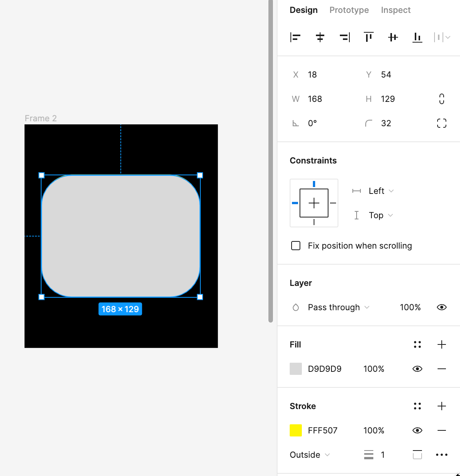
Task: Click the top constraint marker in widget
Action: [314, 184]
